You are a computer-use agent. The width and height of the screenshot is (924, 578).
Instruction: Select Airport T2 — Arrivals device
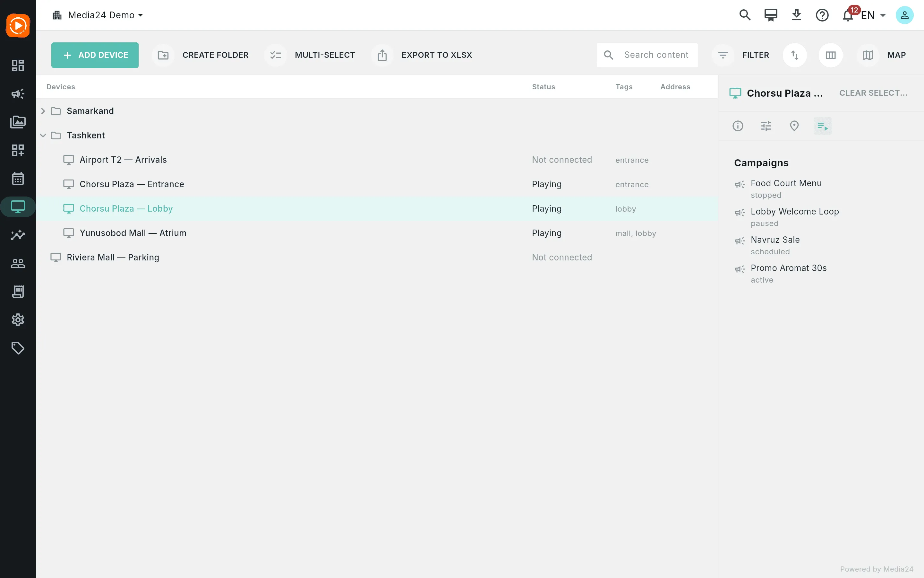click(x=377, y=160)
